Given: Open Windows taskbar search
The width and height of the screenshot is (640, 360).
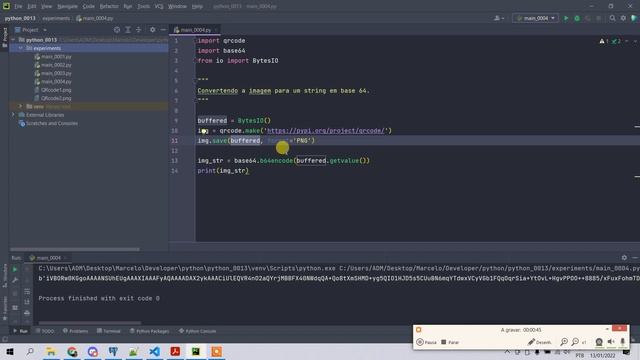Looking at the screenshot, I should tap(30, 352).
